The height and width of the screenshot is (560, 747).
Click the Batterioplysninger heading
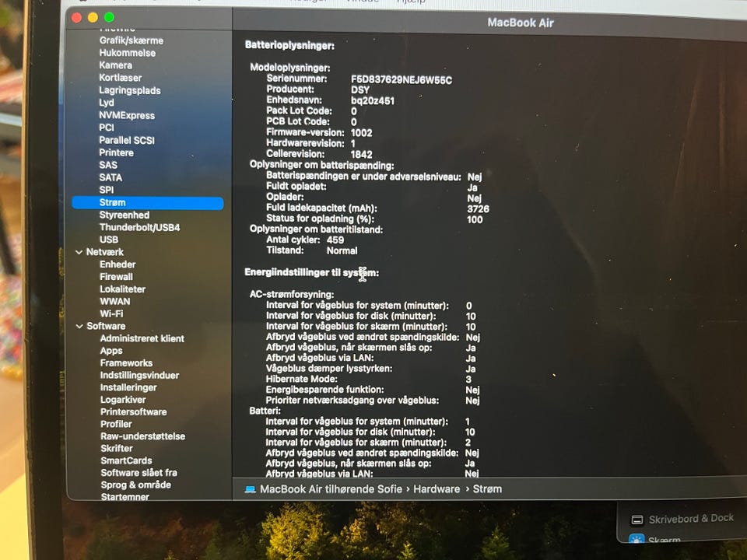click(x=289, y=46)
